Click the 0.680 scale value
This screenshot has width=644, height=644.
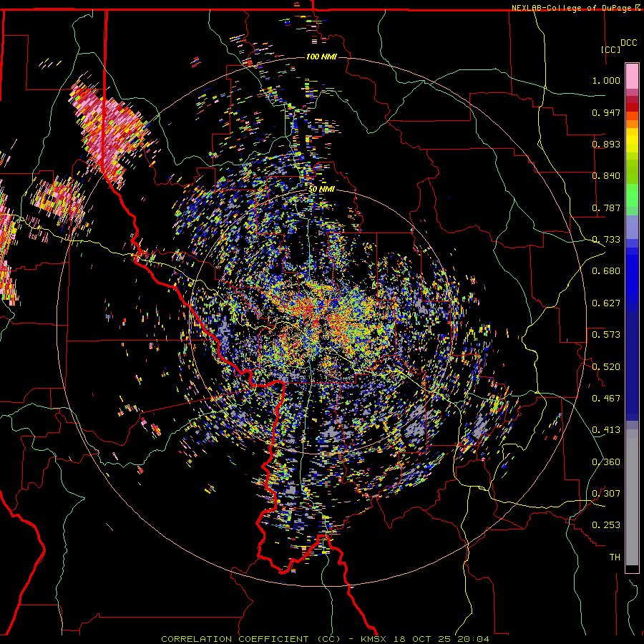(606, 271)
